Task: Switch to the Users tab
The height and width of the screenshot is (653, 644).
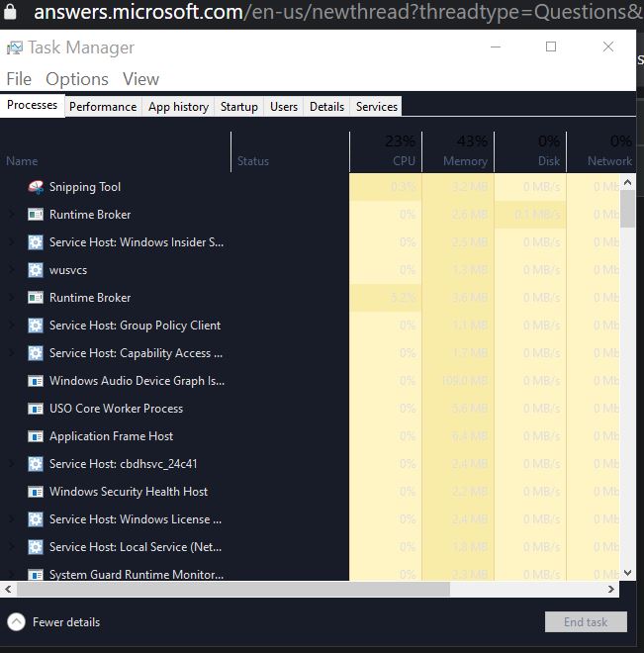Action: pyautogui.click(x=284, y=107)
